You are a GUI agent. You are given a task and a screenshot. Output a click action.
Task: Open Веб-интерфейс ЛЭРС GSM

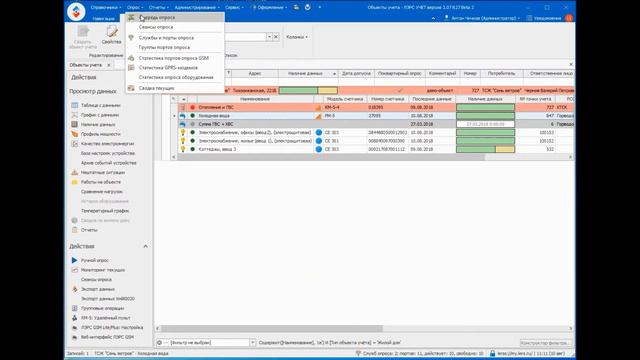[x=107, y=338]
